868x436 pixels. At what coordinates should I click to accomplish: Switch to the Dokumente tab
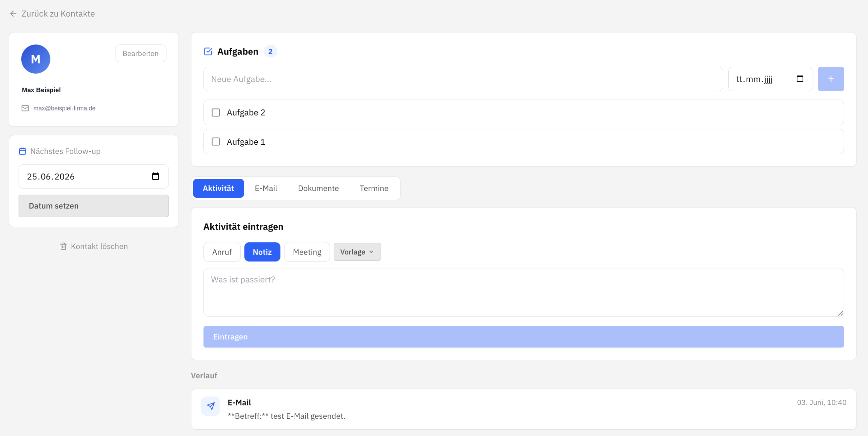pos(318,188)
